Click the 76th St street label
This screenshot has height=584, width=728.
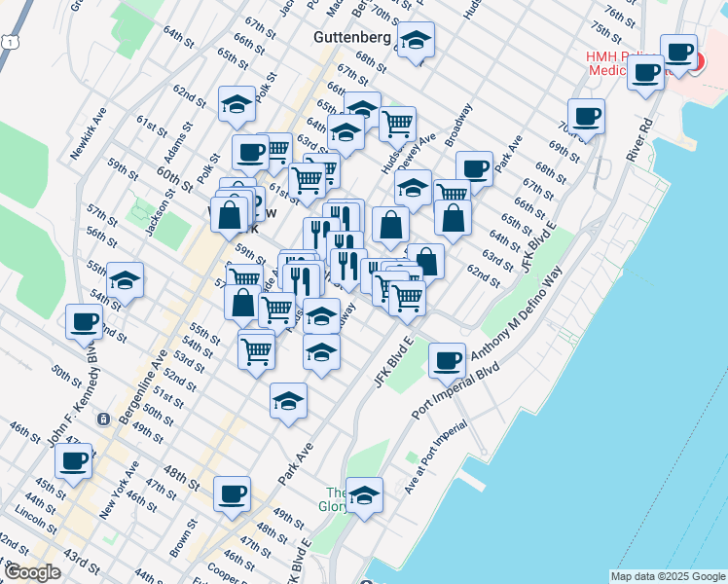619,17
